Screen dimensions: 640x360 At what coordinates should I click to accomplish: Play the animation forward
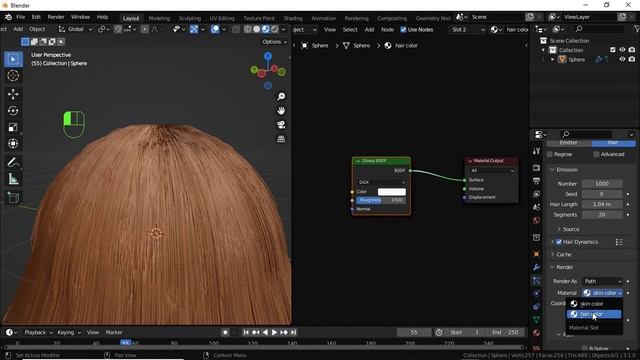(x=274, y=332)
